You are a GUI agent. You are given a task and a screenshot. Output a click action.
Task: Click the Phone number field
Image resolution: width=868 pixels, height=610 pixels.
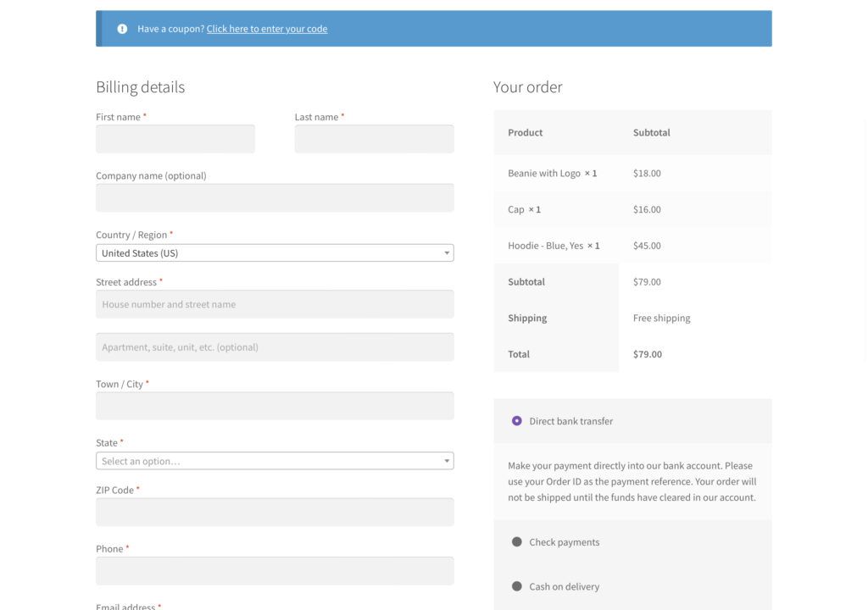click(275, 571)
